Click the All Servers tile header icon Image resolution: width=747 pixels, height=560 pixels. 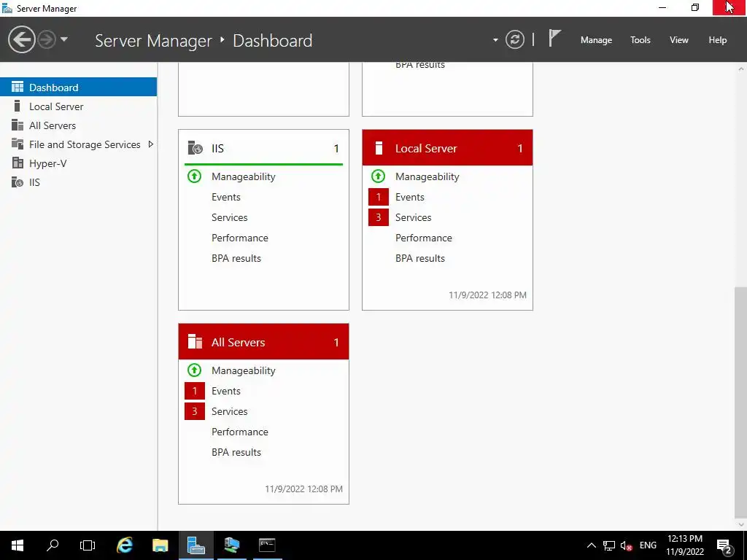click(x=195, y=341)
